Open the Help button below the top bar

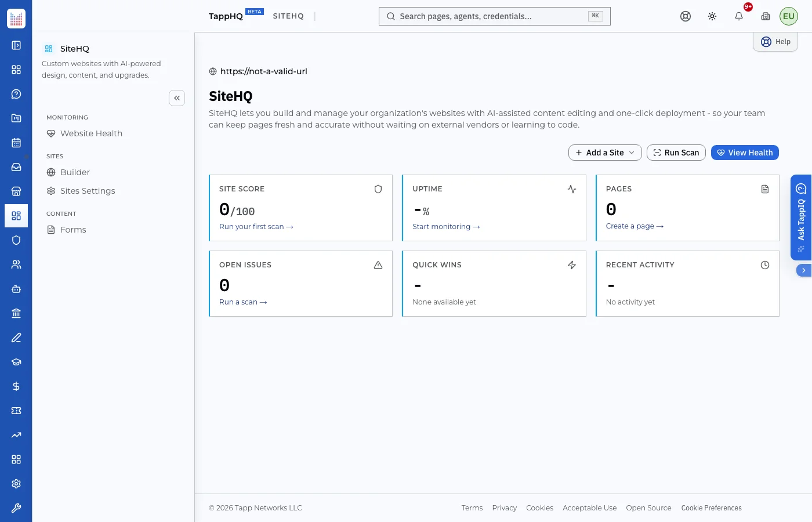[x=775, y=42]
